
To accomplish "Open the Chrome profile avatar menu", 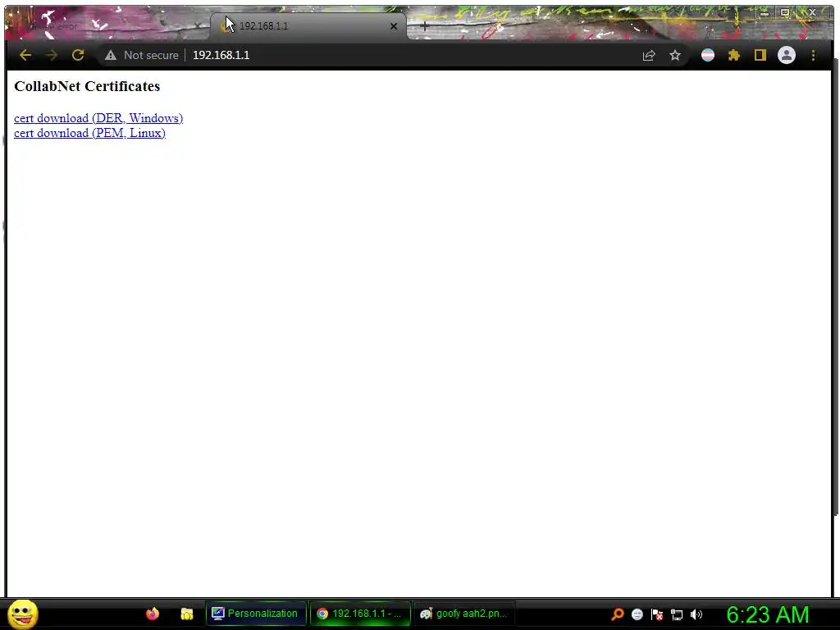I will pyautogui.click(x=787, y=55).
